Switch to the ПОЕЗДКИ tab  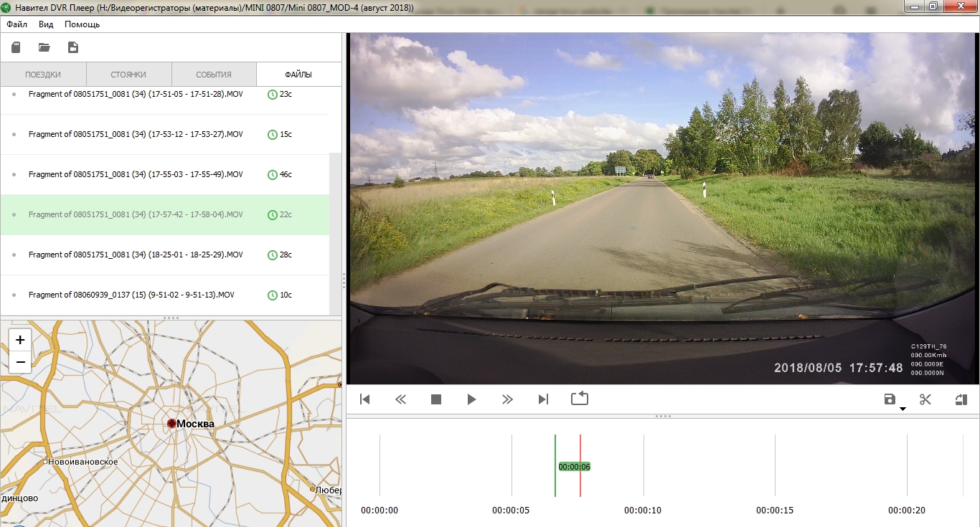tap(43, 75)
